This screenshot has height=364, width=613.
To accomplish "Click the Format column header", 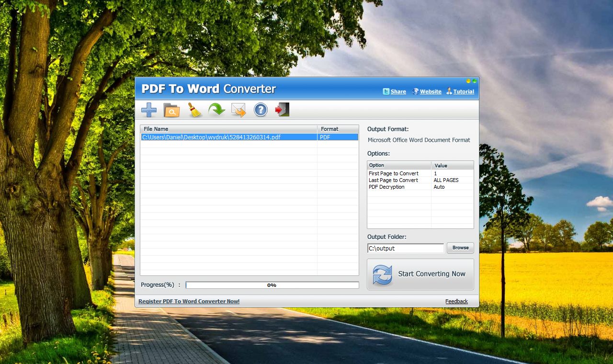I will [338, 129].
